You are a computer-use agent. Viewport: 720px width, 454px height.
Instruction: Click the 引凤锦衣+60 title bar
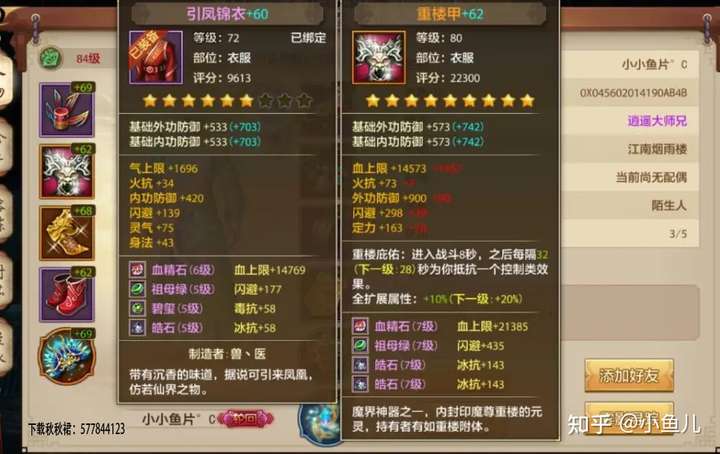point(227,14)
